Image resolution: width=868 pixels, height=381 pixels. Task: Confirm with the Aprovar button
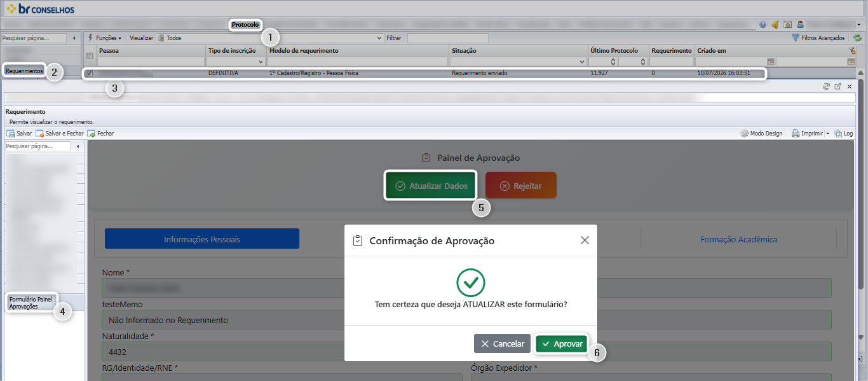(562, 343)
